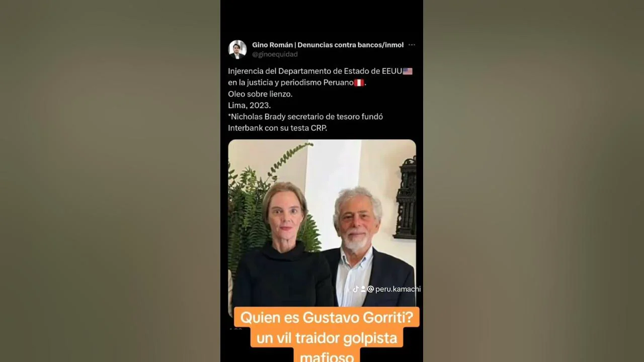The width and height of the screenshot is (644, 362).
Task: Click the 'Lima, 2023.' text line
Action: pos(249,105)
